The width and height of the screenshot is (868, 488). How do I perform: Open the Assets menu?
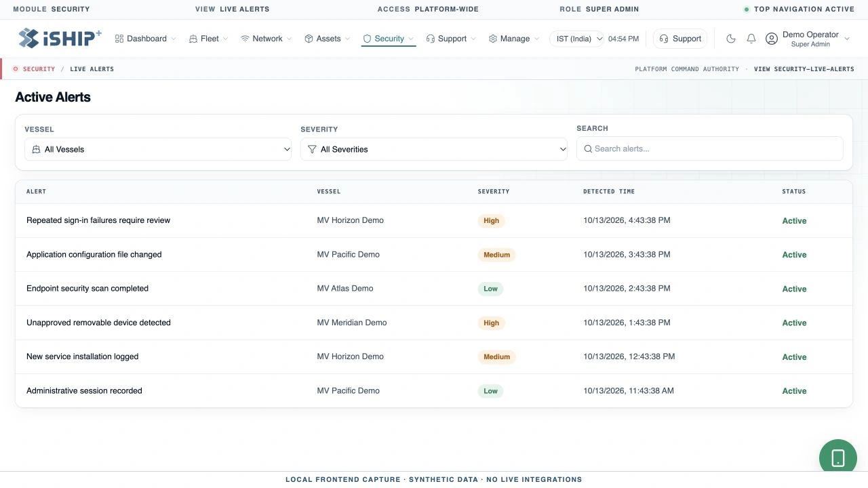(328, 39)
